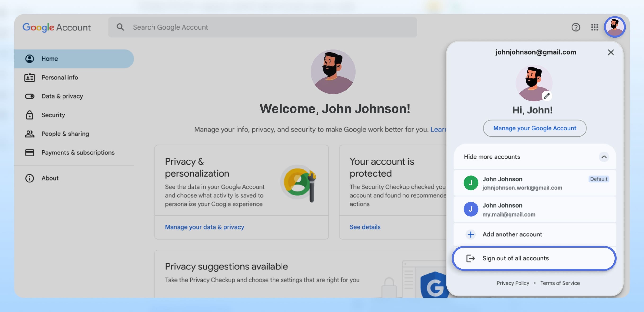Image resolution: width=644 pixels, height=312 pixels.
Task: Sign out of all accounts
Action: 515,258
